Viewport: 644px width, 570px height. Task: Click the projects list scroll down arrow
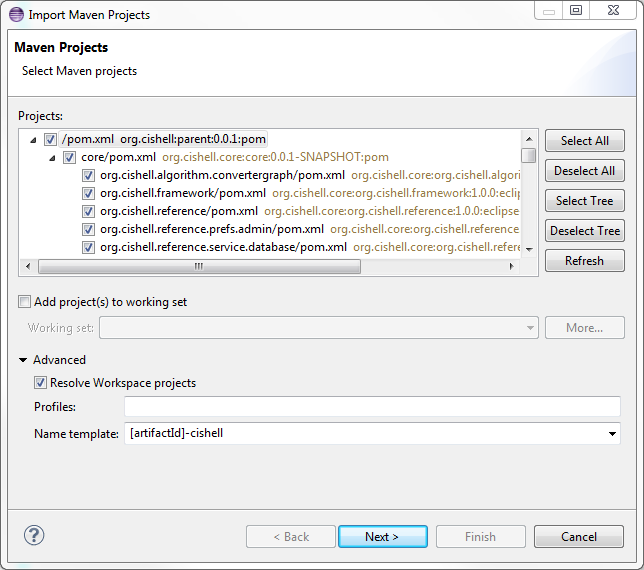(x=529, y=249)
